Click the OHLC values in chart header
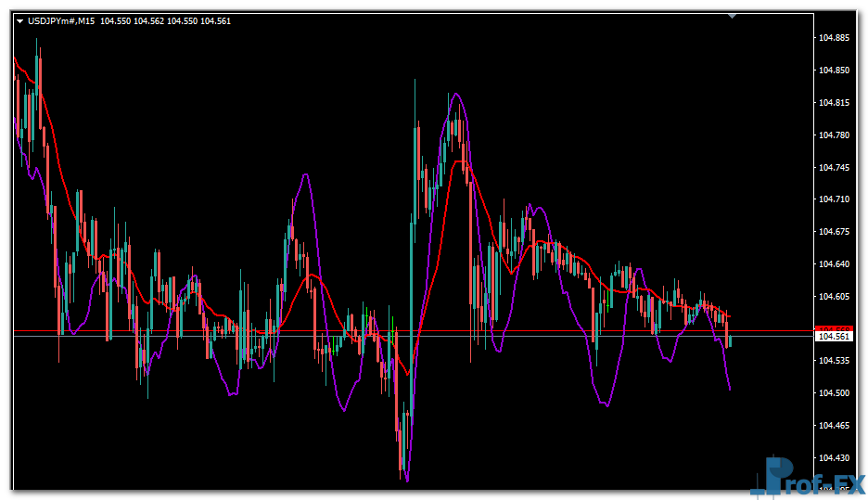 click(165, 21)
